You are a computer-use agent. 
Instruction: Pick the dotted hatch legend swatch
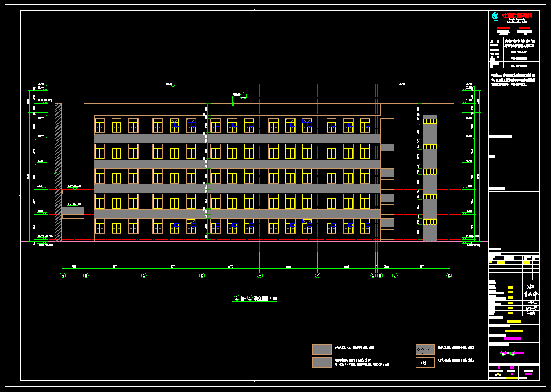pyautogui.click(x=425, y=350)
